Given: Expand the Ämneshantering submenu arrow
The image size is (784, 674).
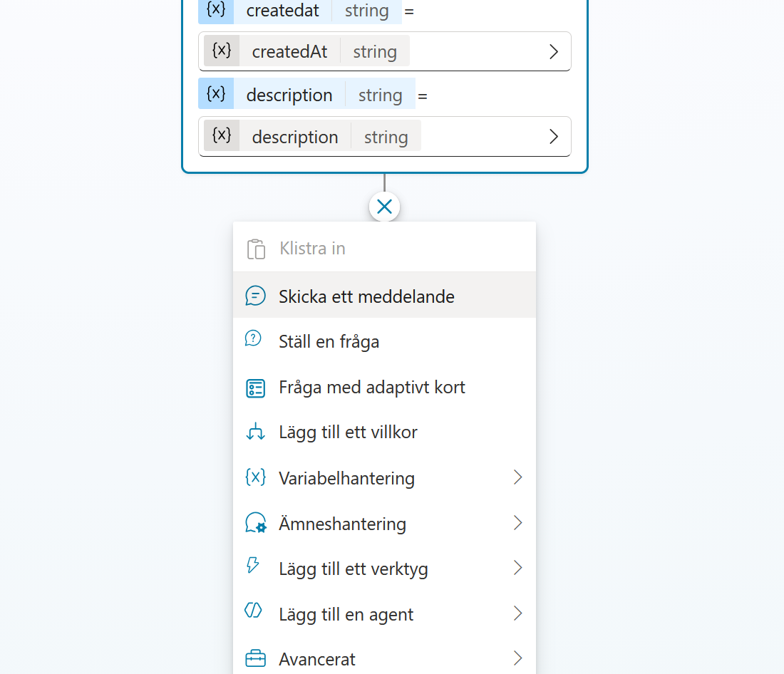Looking at the screenshot, I should 517,523.
